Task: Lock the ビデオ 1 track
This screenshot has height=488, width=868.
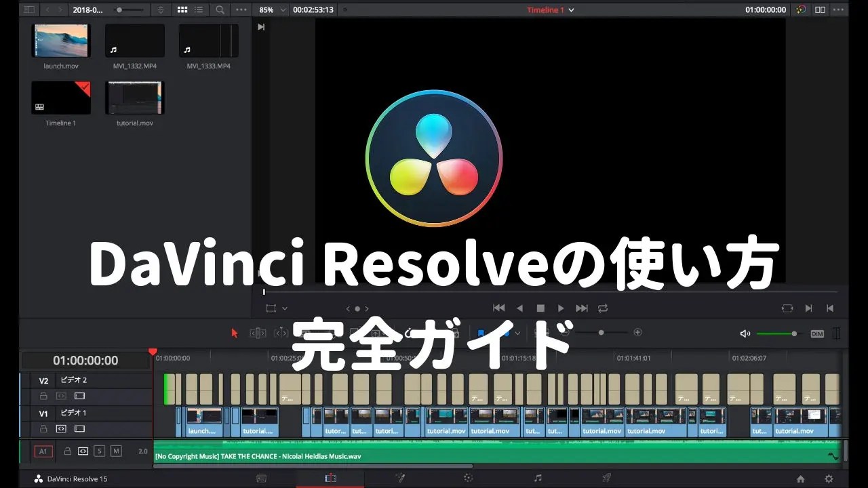Action: pyautogui.click(x=43, y=428)
